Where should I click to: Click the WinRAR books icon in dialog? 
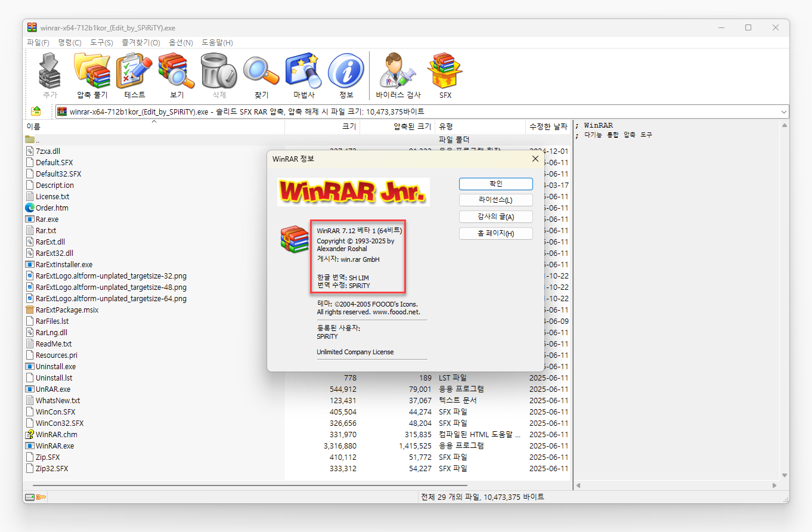(295, 239)
